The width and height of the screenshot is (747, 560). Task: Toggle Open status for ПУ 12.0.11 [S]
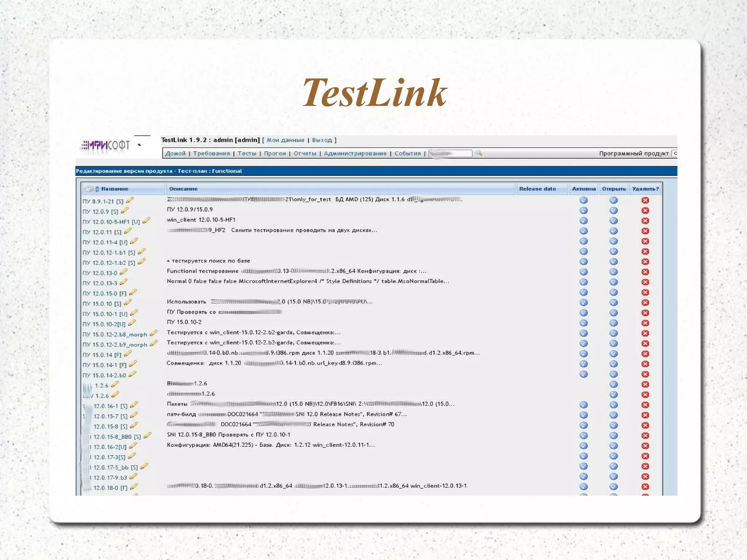pyautogui.click(x=614, y=231)
